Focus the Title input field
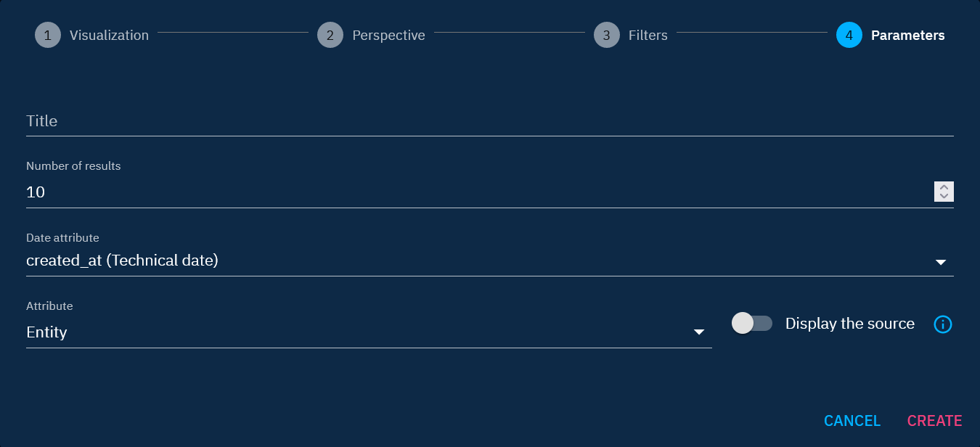Image resolution: width=980 pixels, height=447 pixels. coord(489,121)
